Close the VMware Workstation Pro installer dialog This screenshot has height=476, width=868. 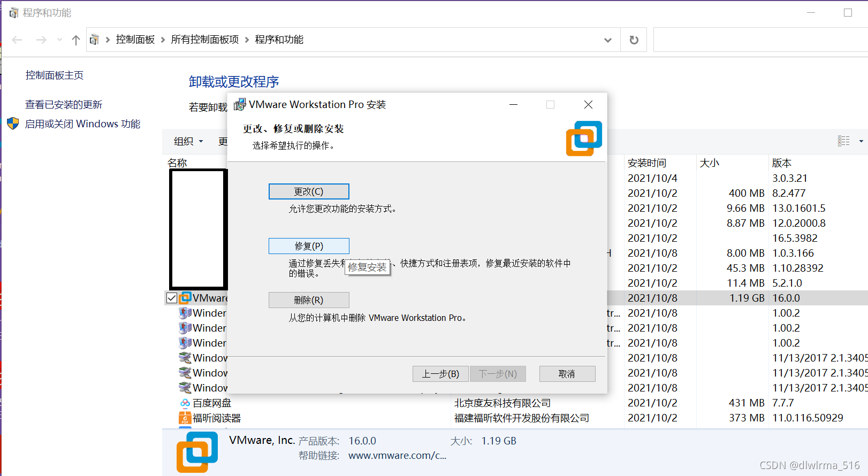coord(588,104)
